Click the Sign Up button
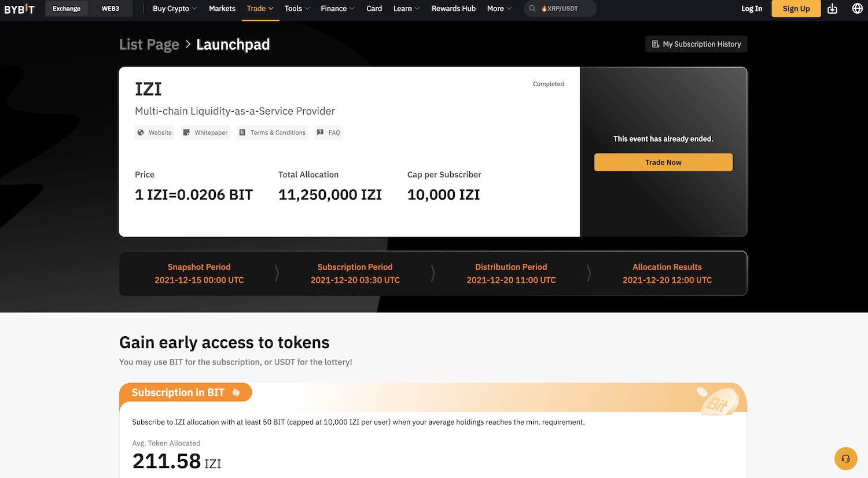868x478 pixels. (796, 9)
